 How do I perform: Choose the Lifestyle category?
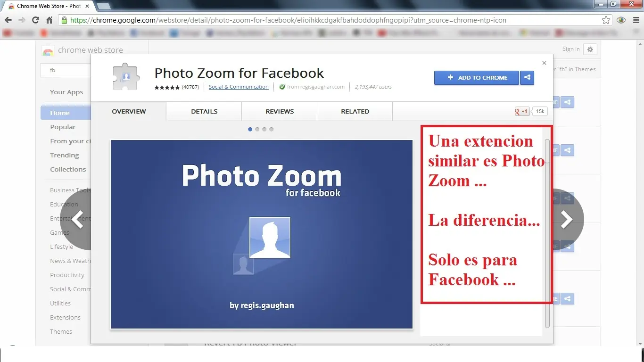62,247
